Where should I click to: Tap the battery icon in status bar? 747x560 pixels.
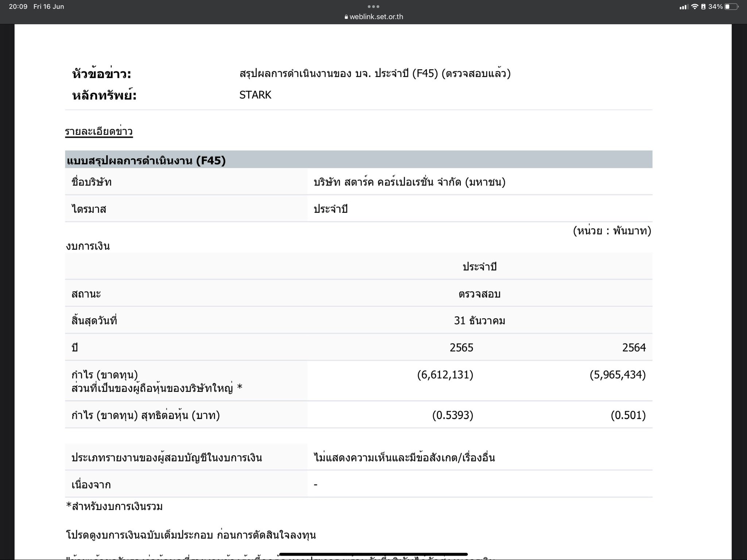click(x=731, y=7)
